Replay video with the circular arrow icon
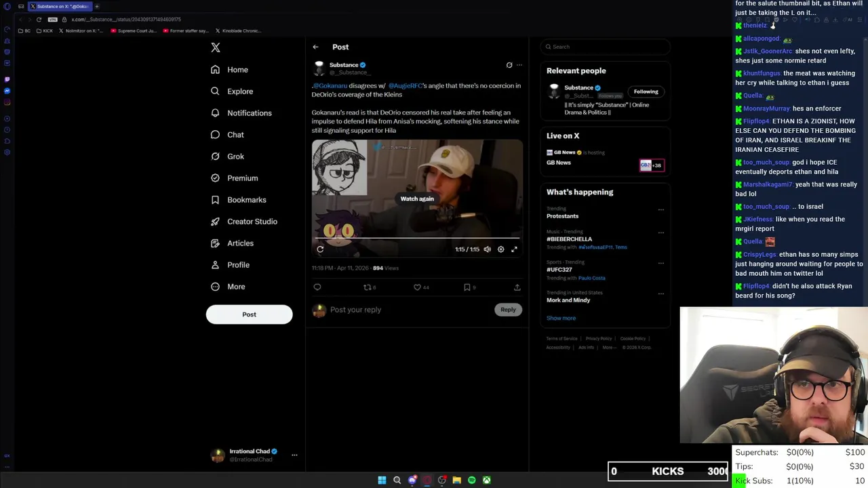The image size is (868, 488). pyautogui.click(x=320, y=249)
